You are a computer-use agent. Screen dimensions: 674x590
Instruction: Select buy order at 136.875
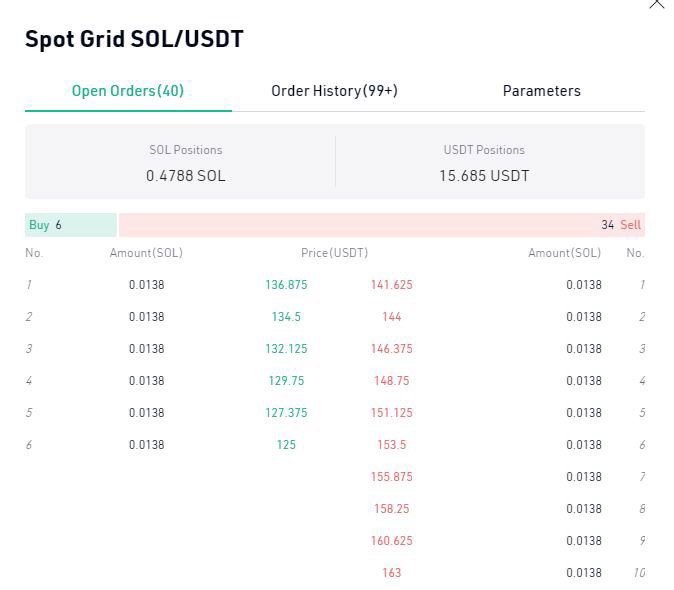(286, 284)
